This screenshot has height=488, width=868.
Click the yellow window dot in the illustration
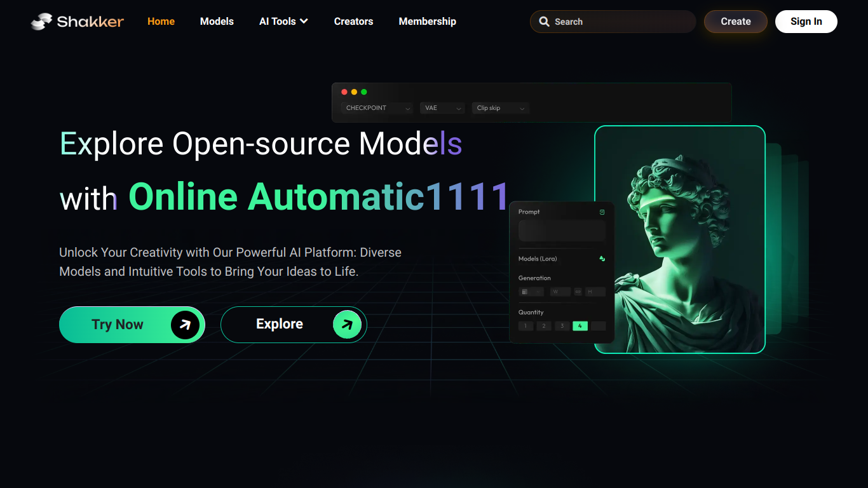coord(354,92)
